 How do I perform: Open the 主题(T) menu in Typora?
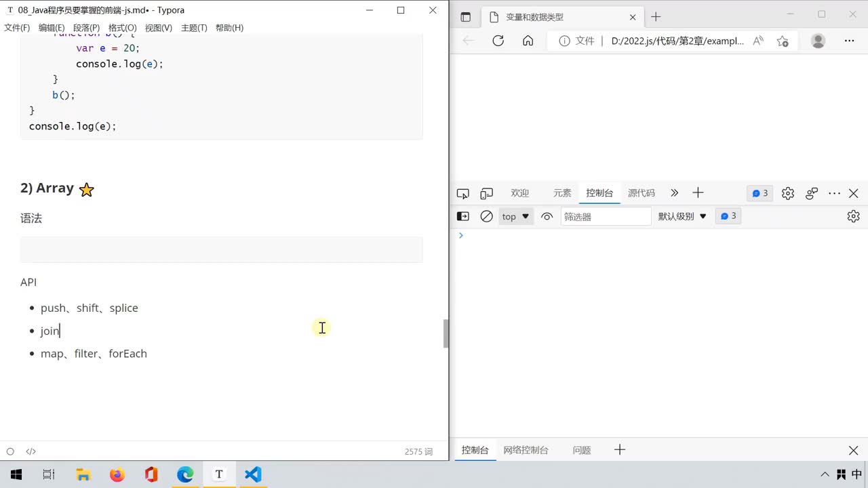tap(194, 28)
